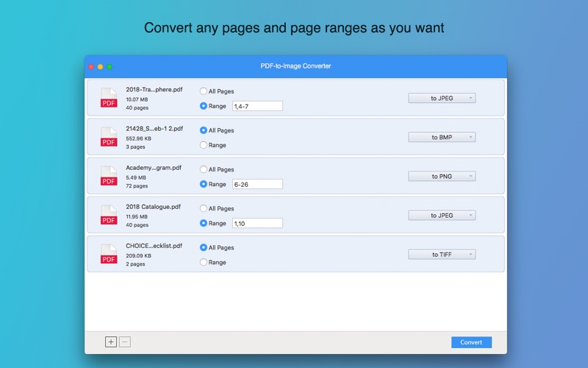The width and height of the screenshot is (588, 368).
Task: Click the 209.09 KB file size
Action: [139, 255]
